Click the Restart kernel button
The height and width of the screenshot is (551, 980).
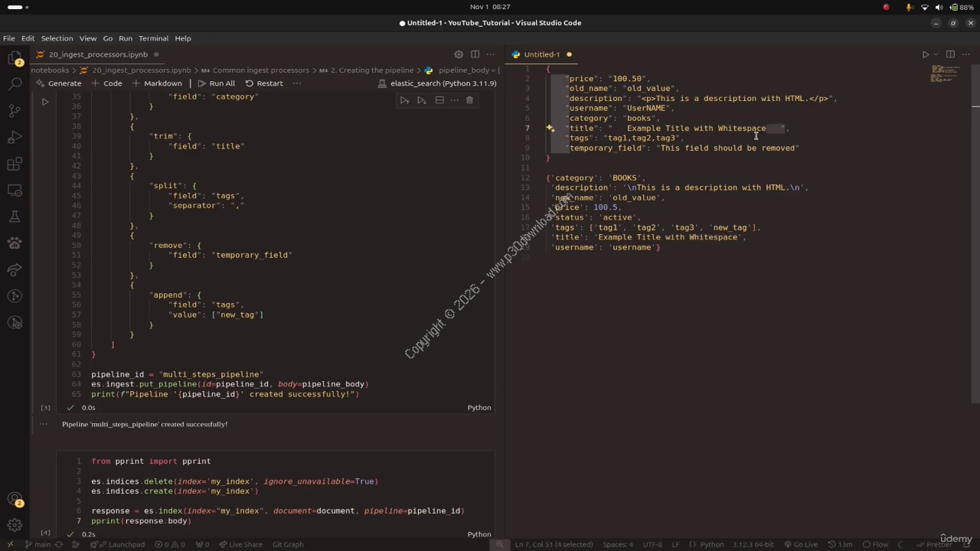pyautogui.click(x=264, y=83)
